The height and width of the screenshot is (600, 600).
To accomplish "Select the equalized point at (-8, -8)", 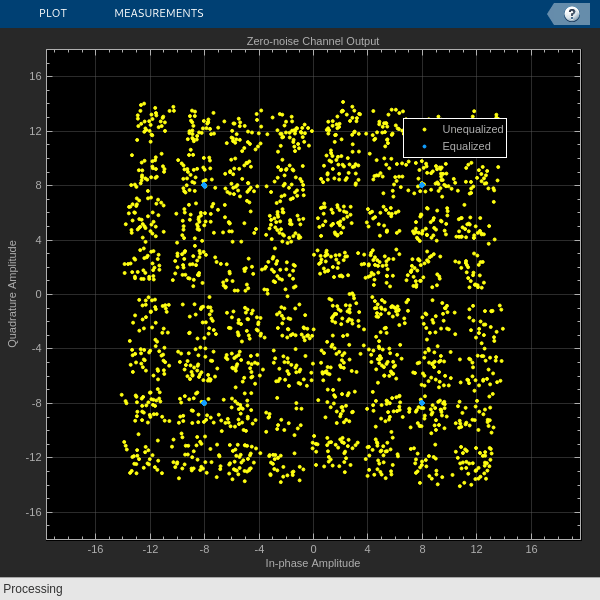I will click(204, 403).
